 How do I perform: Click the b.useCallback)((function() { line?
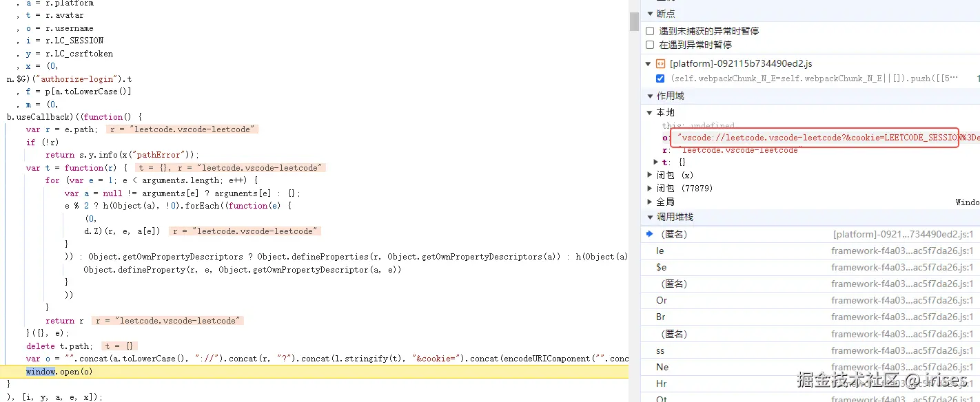coord(74,117)
